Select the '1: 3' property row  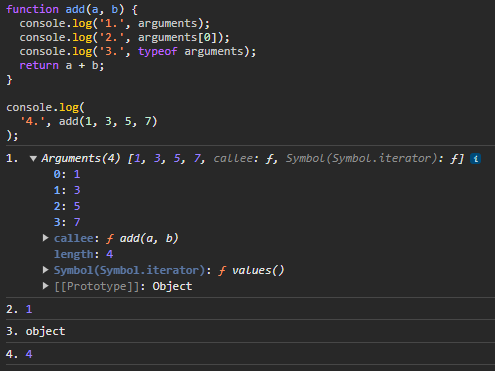click(67, 190)
